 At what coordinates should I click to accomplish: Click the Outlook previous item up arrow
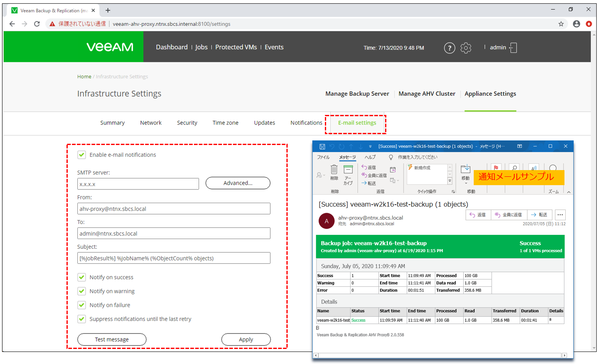point(351,146)
